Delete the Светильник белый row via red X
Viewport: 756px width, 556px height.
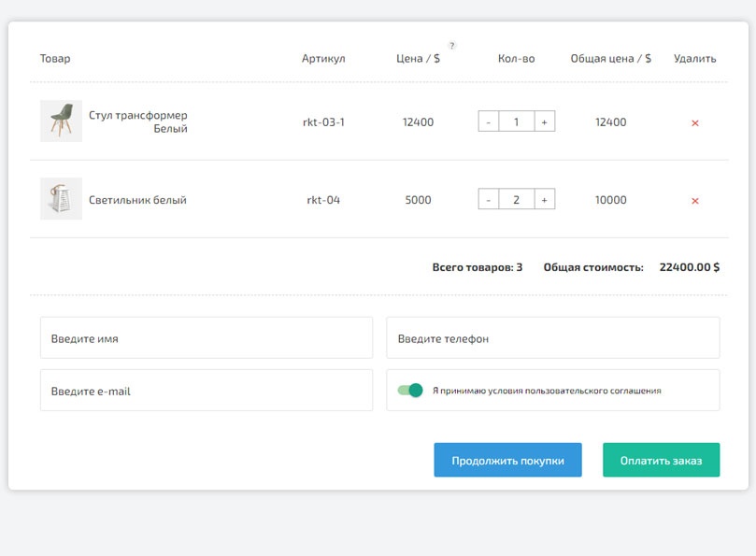[694, 201]
